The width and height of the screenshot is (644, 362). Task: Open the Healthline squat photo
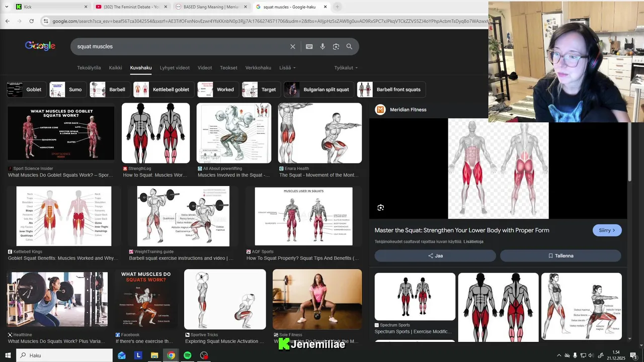coord(58,300)
